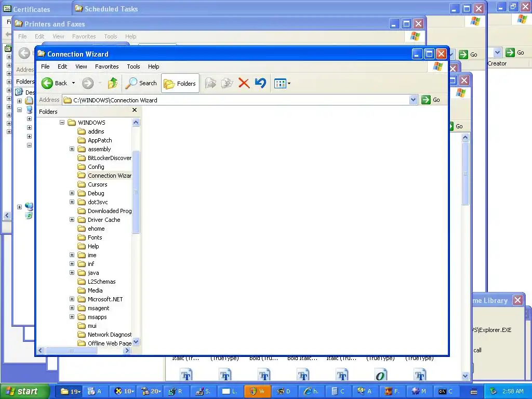Close the Folders pane with the X
The height and width of the screenshot is (399, 532).
click(x=135, y=110)
